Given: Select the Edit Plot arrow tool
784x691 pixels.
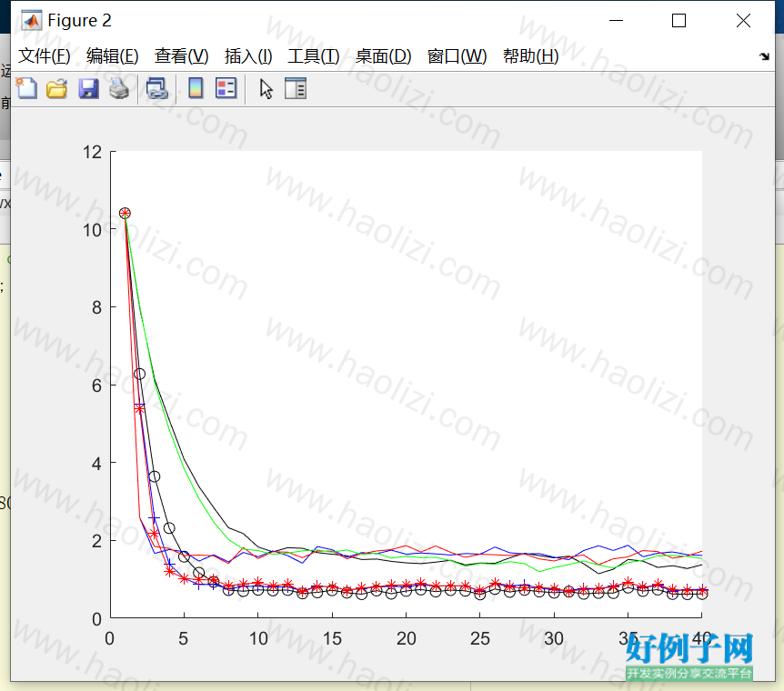Looking at the screenshot, I should 266,89.
